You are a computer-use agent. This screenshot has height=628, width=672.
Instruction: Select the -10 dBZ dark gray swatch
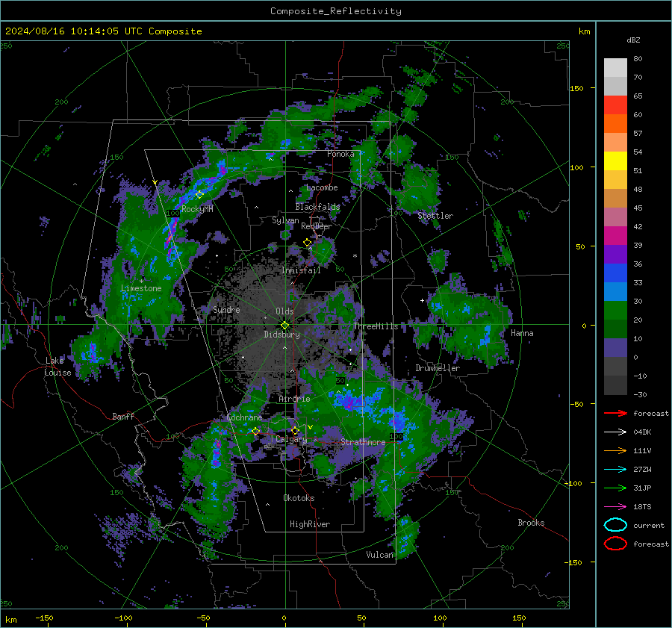pos(615,385)
